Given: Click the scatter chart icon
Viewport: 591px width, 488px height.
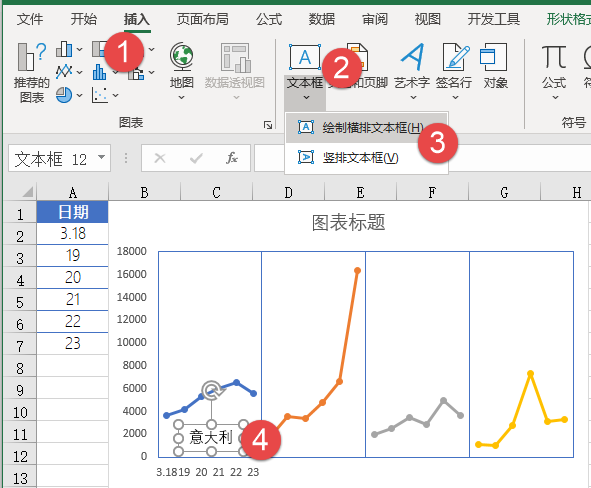Looking at the screenshot, I should (100, 95).
